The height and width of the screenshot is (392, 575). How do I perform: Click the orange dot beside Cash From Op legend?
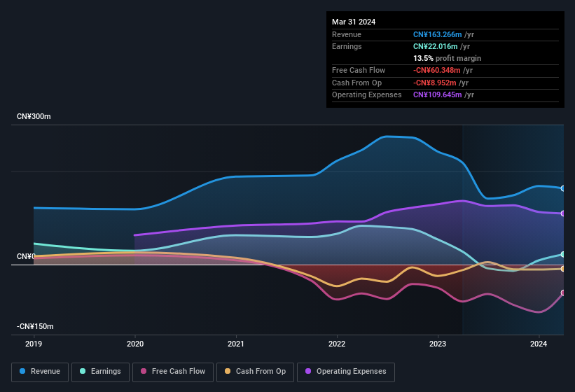[x=228, y=372]
